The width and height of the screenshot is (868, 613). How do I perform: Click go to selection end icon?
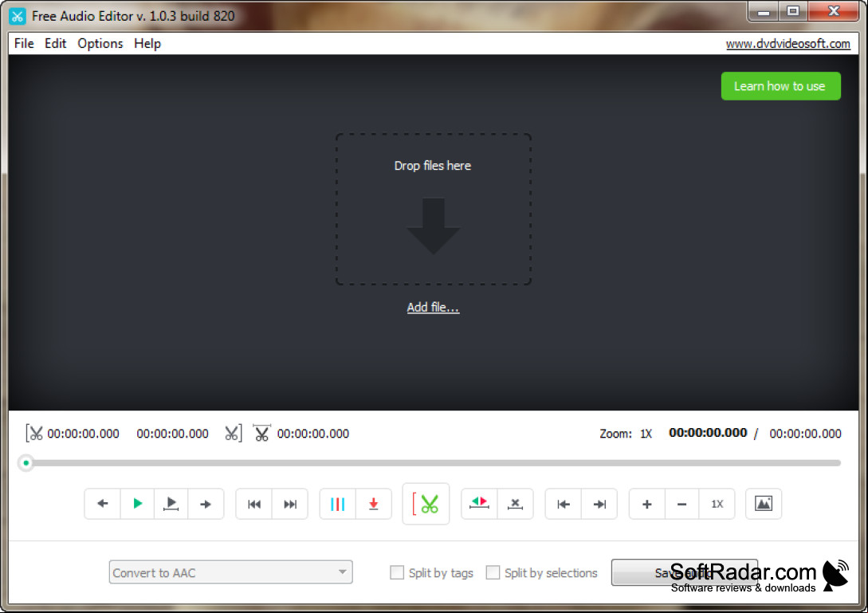pos(599,504)
